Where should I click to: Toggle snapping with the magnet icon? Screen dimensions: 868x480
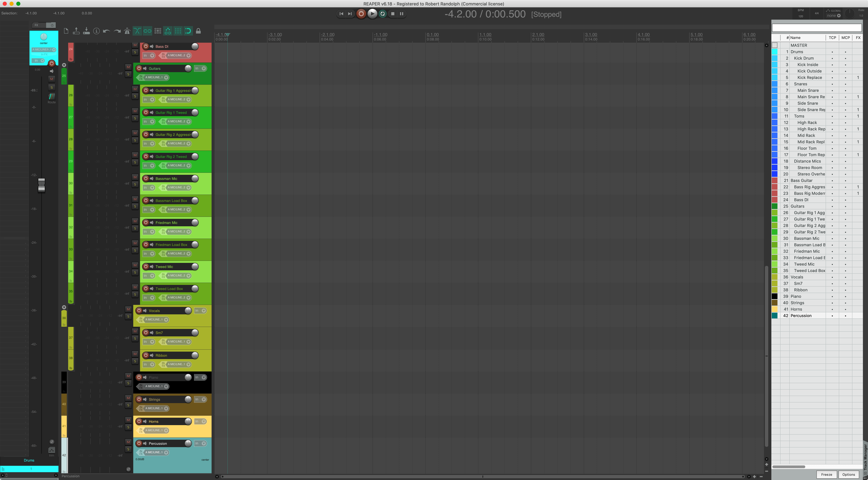pos(188,31)
